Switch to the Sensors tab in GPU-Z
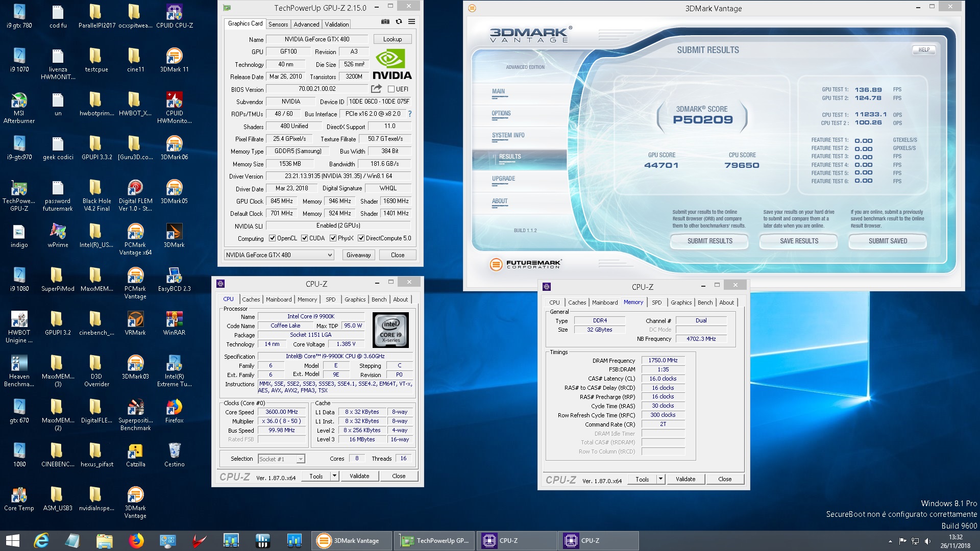 (278, 24)
